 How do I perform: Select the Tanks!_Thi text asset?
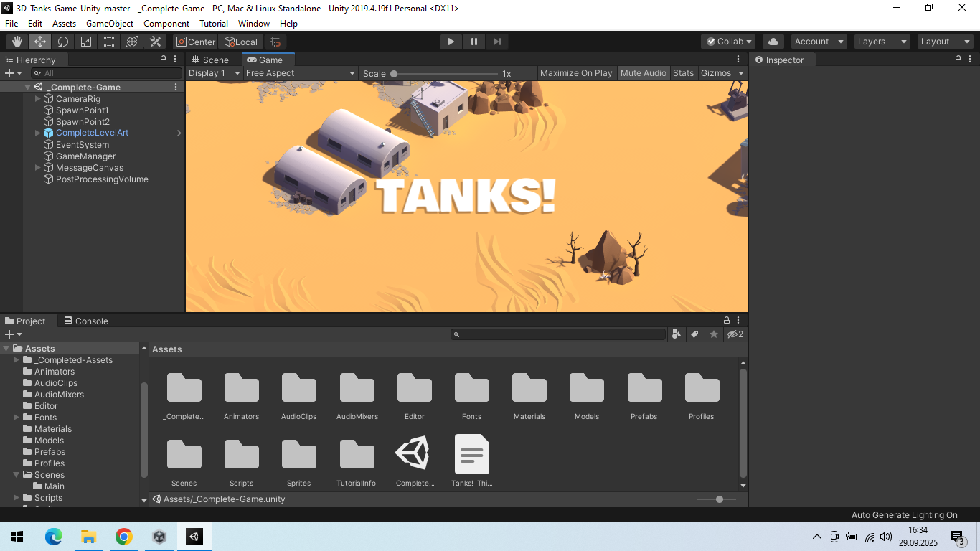pos(471,461)
